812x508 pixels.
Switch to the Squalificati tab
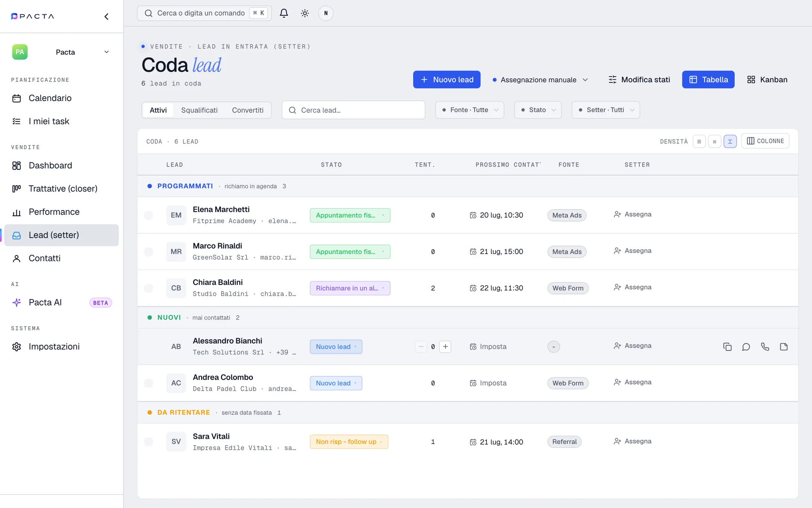pos(199,110)
